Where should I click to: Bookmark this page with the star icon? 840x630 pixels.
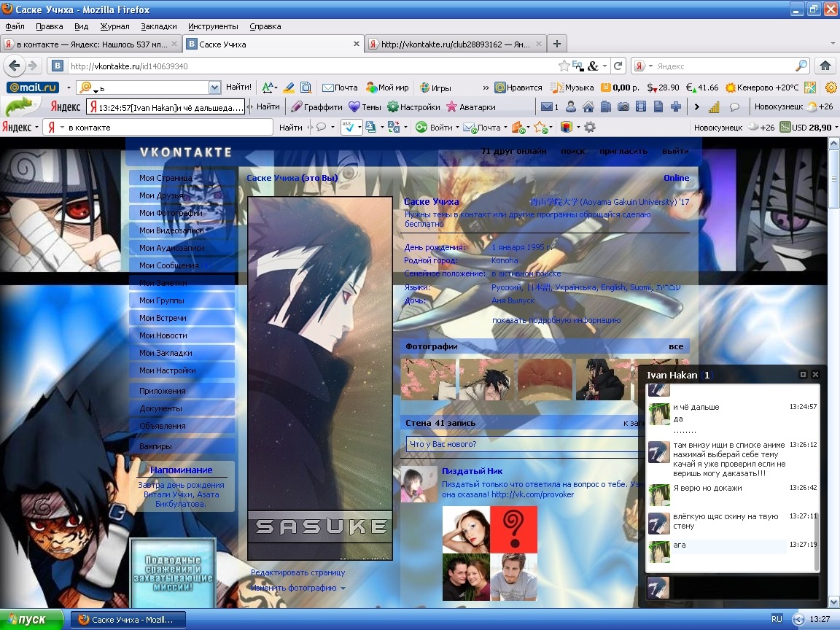(x=564, y=66)
